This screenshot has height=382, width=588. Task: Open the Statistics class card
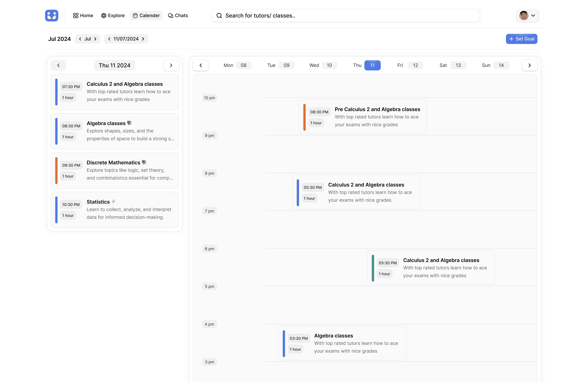[115, 210]
